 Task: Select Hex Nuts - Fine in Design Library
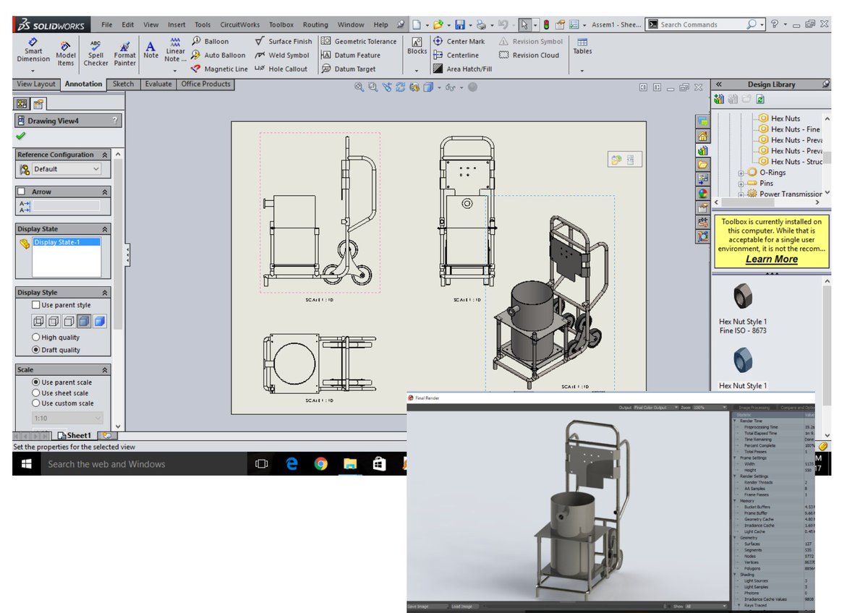(x=790, y=129)
